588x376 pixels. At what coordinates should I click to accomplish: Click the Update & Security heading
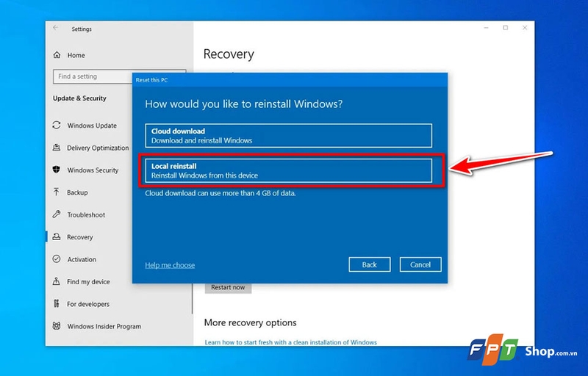[x=79, y=98]
